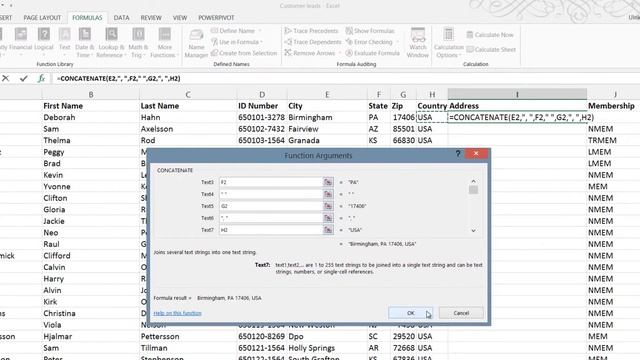
Task: Click the arguments list scroll up arrow
Action: tap(473, 181)
